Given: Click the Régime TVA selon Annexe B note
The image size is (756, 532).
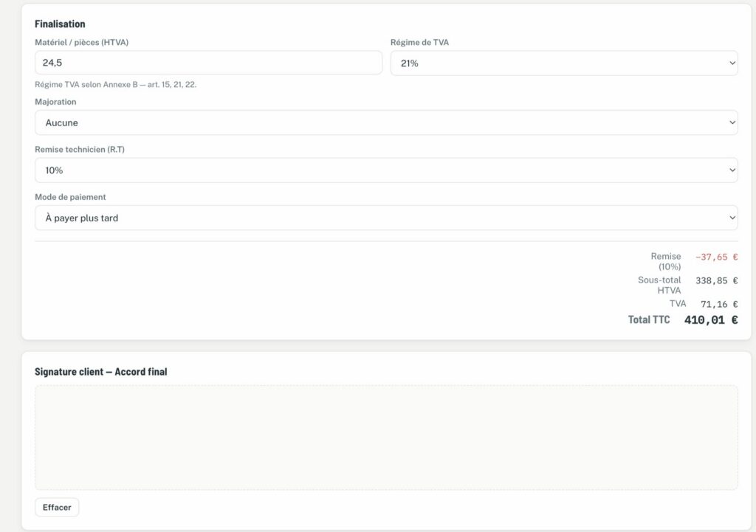Looking at the screenshot, I should 116,84.
